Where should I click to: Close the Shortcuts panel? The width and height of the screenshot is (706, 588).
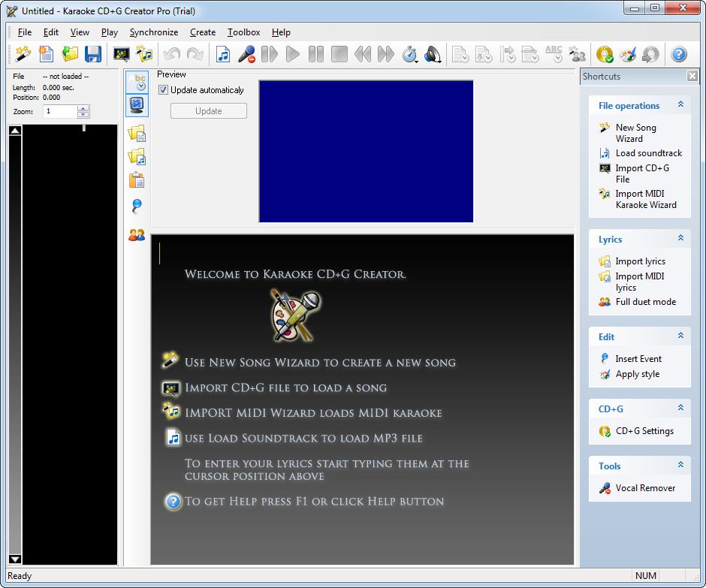click(x=692, y=76)
